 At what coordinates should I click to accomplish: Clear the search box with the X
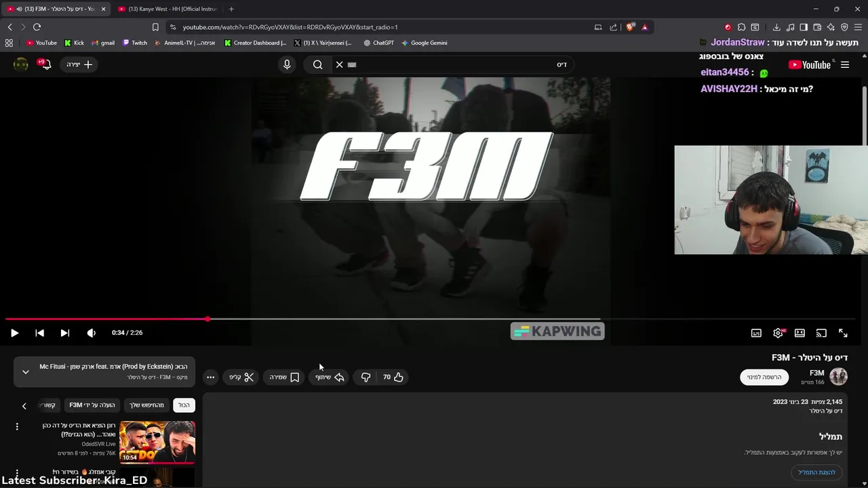click(x=339, y=64)
